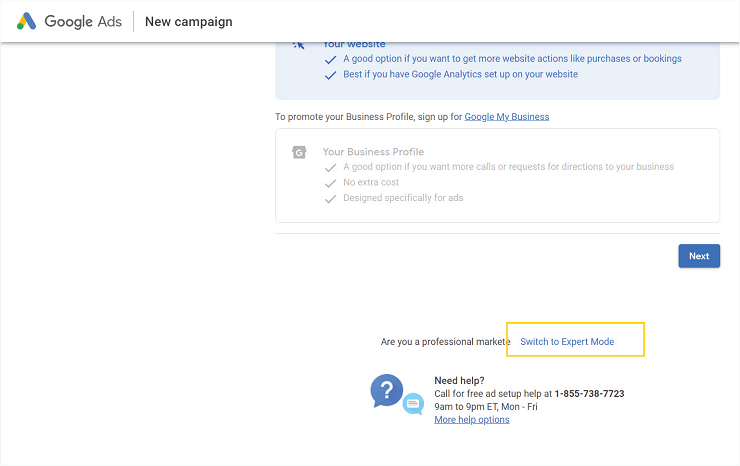Click 'get more website actions like purchases' line

(x=512, y=59)
